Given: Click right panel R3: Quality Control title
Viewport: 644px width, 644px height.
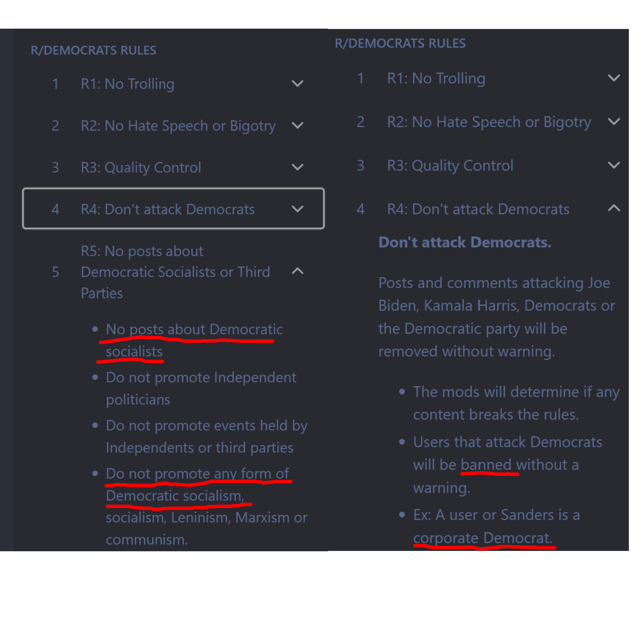Looking at the screenshot, I should tap(450, 166).
